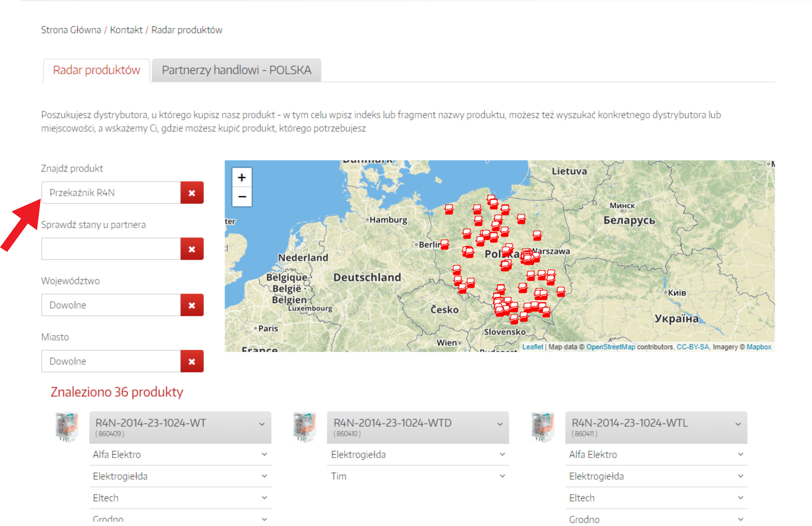Reset the Województwo filter with X
Viewport: 812px width, 526px height.
(x=192, y=305)
